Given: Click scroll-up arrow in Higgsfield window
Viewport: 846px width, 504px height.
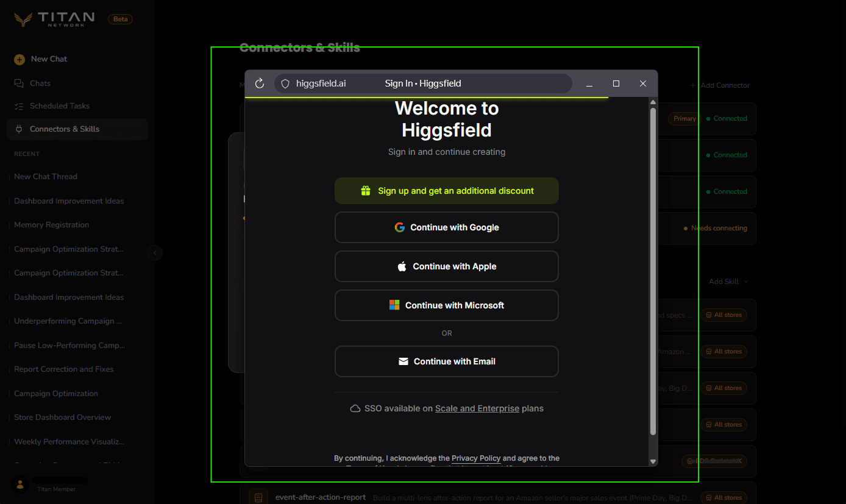Looking at the screenshot, I should coord(653,102).
